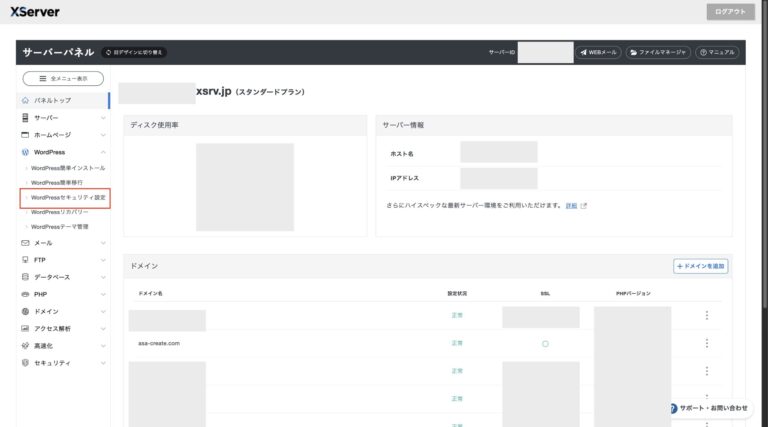Viewport: 768px width, 427px height.
Task: Select WordPress簡単インストール menu item
Action: [68, 168]
